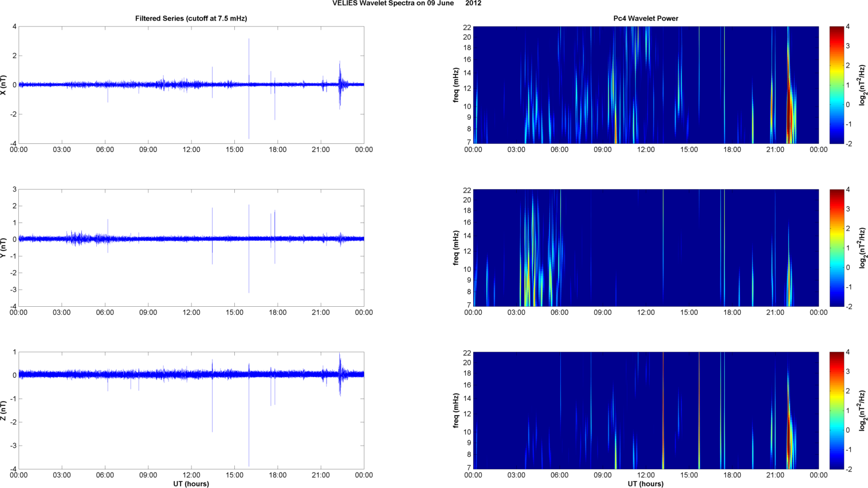Click the log2(nT²/Hz) label of the bottom colorbar
The height and width of the screenshot is (488, 868).
point(863,411)
